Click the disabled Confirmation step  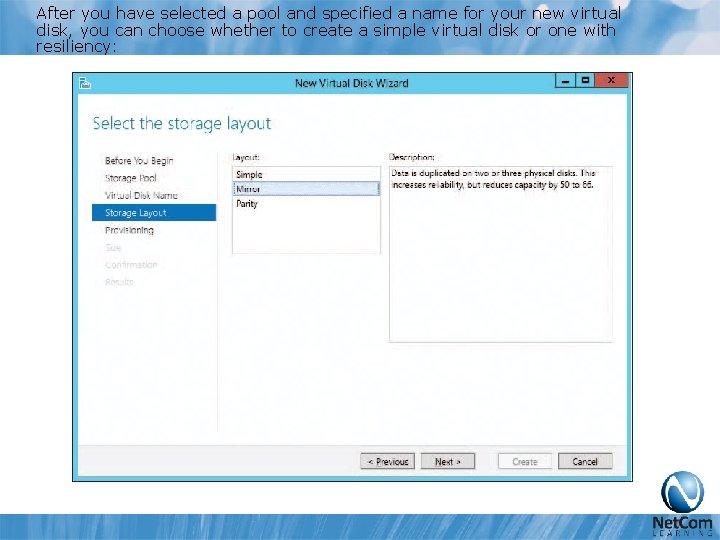click(131, 265)
